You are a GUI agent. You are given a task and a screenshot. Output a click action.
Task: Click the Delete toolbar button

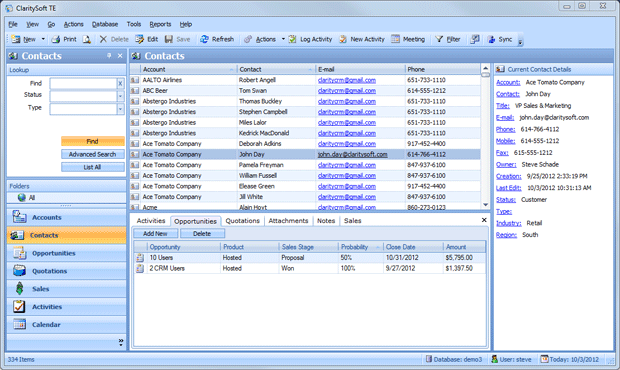[114, 39]
